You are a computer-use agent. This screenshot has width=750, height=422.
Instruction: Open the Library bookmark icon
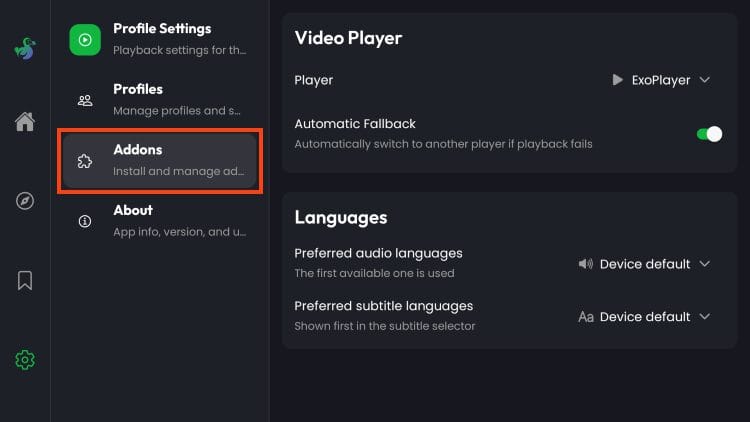pyautogui.click(x=25, y=281)
